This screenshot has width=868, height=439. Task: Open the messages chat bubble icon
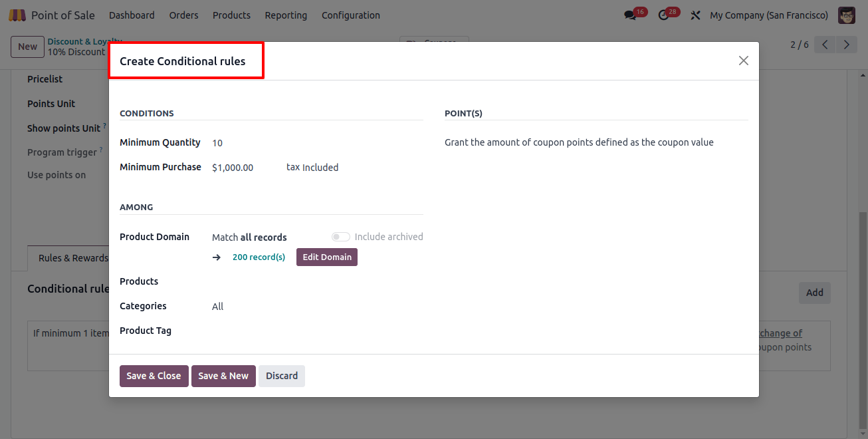(x=630, y=15)
